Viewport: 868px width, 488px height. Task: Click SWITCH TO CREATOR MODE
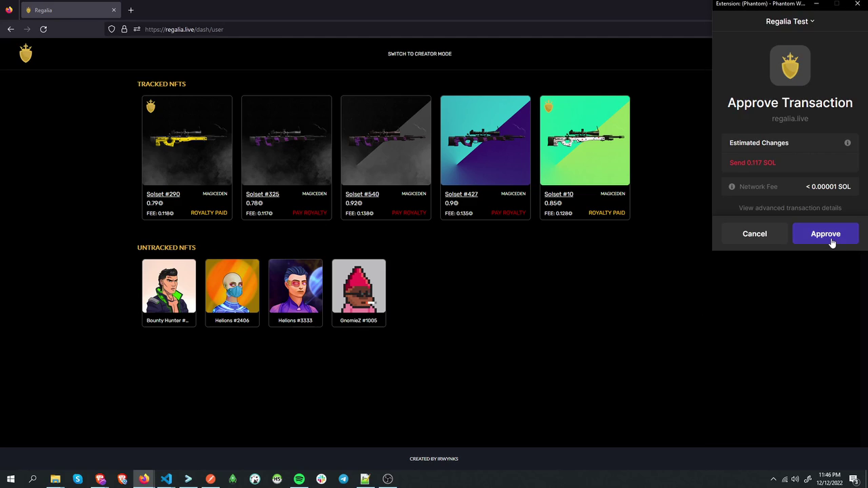(x=419, y=54)
